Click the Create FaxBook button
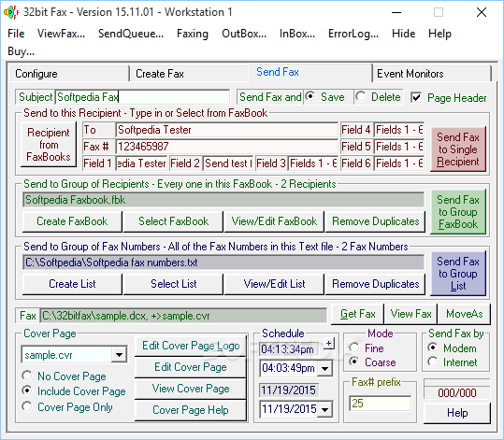This screenshot has height=440, width=504. tap(72, 221)
